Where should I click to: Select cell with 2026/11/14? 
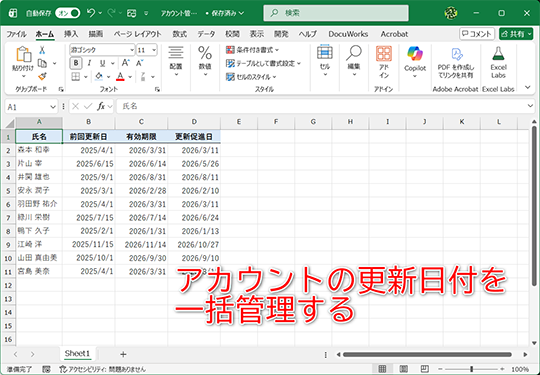coord(142,245)
